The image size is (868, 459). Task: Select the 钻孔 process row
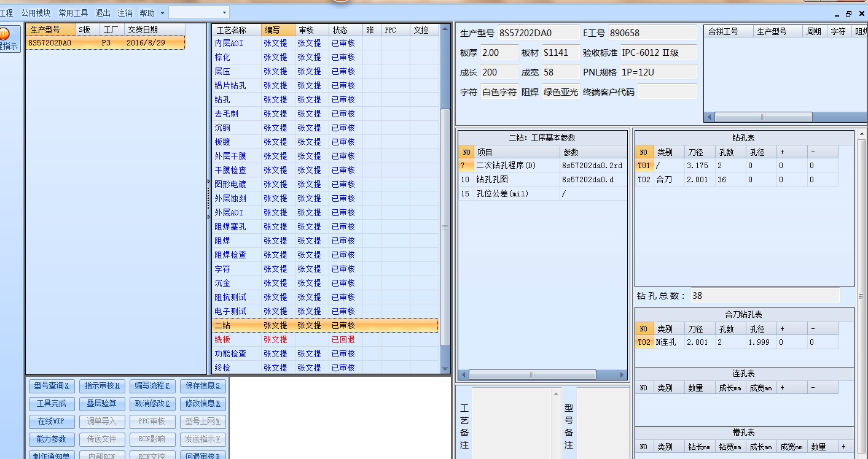coord(326,99)
